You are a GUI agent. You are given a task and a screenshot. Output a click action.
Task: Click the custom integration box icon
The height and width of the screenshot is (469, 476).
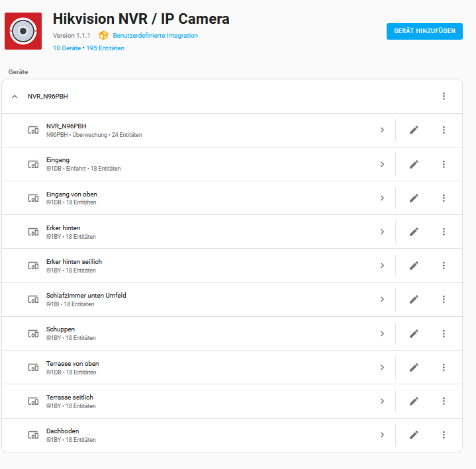[x=103, y=36]
